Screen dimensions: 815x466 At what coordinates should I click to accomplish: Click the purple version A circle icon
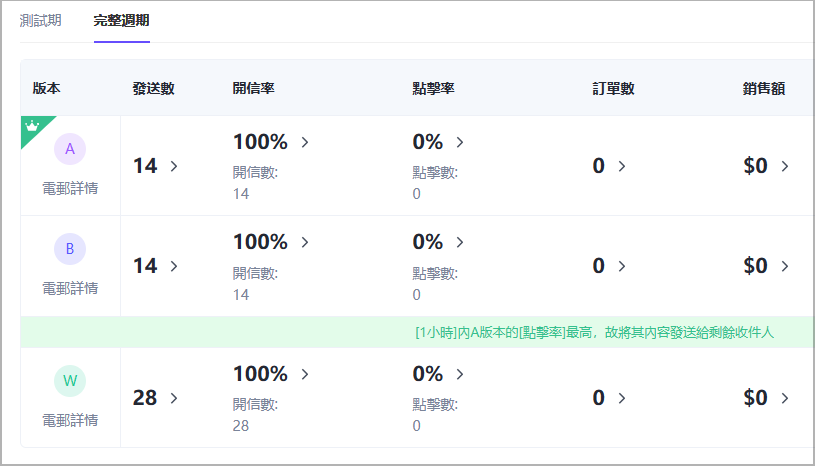tap(70, 149)
